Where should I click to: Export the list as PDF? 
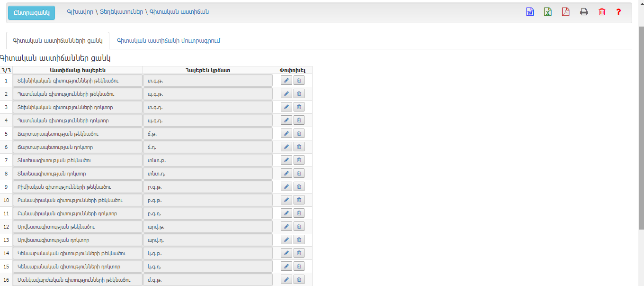[x=566, y=12]
